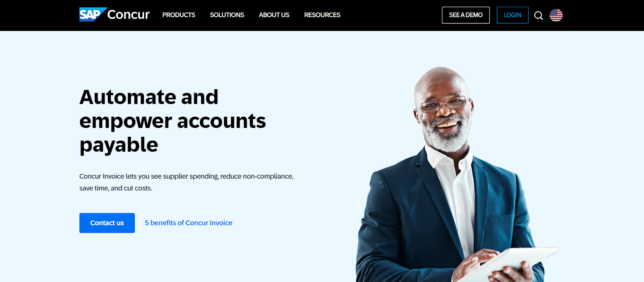Screen dimensions: 644x282
Task: Click the blue SAP logo badge
Action: click(x=93, y=14)
